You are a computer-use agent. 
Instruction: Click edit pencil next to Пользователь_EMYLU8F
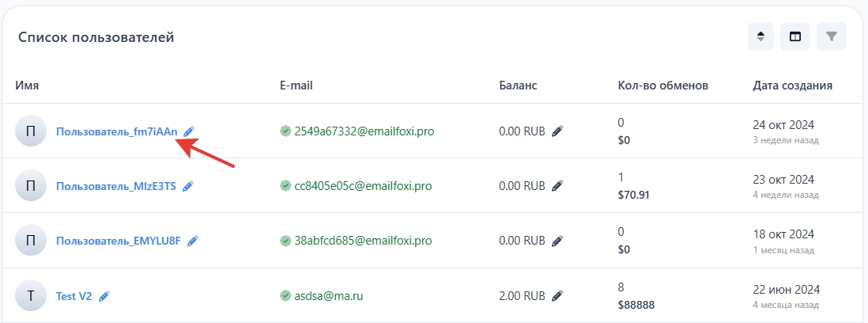point(192,241)
